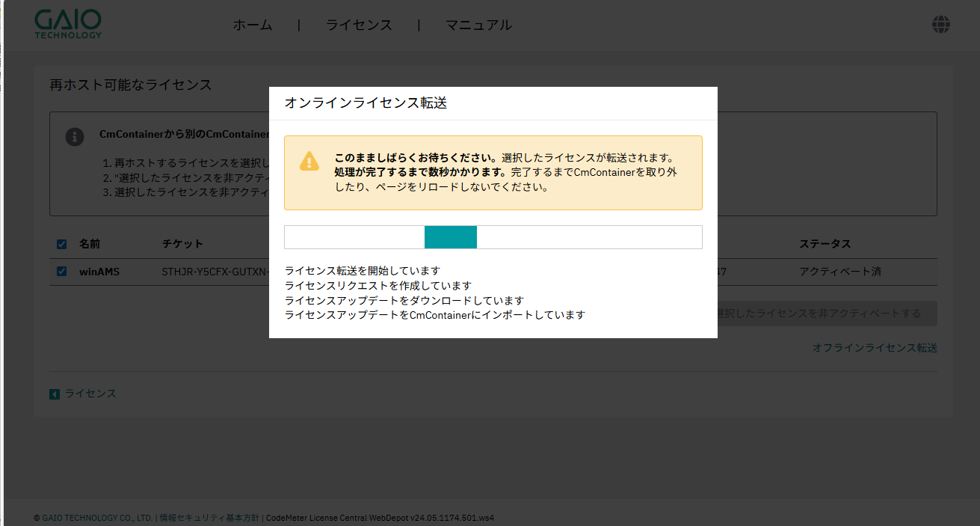This screenshot has width=980, height=526.
Task: Go to the ホーム menu item
Action: 253,25
